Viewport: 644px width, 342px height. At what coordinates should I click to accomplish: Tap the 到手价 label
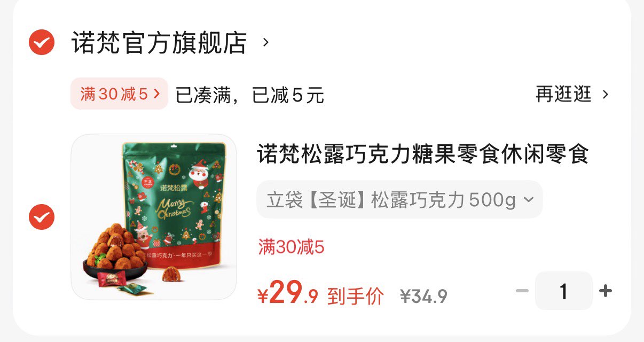point(355,296)
